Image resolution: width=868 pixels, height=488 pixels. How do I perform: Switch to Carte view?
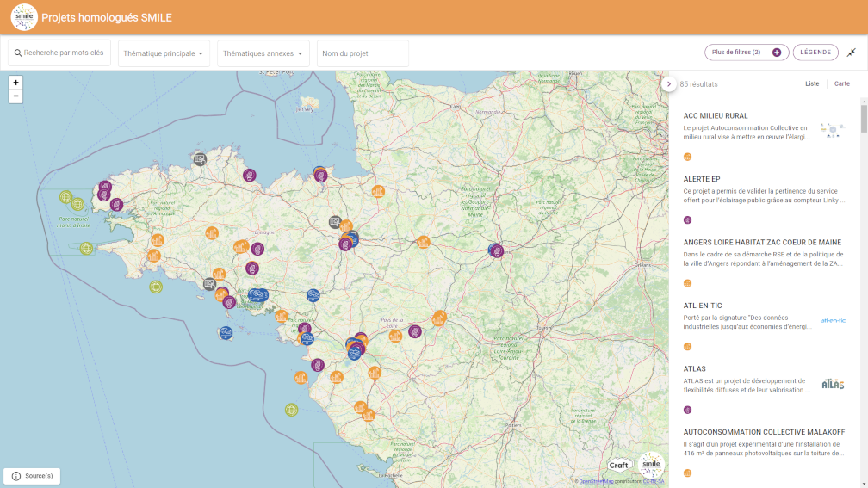pos(842,83)
